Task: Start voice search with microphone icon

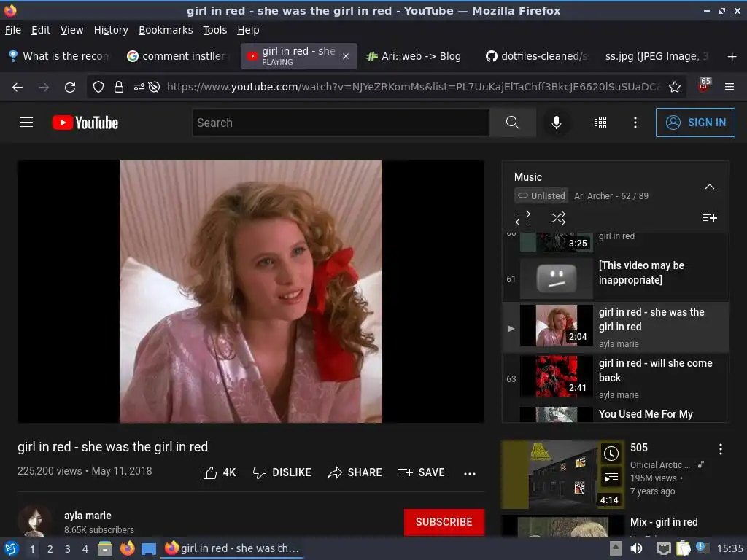Action: [x=556, y=122]
